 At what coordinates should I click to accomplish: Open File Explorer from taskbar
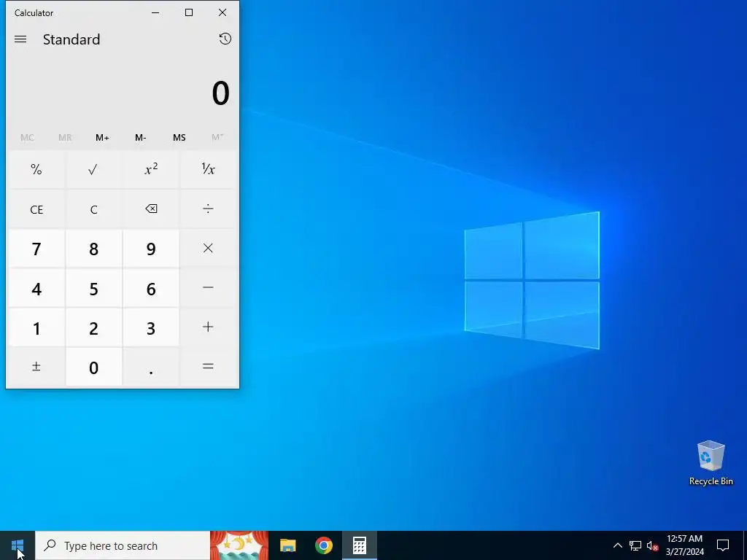(x=287, y=545)
